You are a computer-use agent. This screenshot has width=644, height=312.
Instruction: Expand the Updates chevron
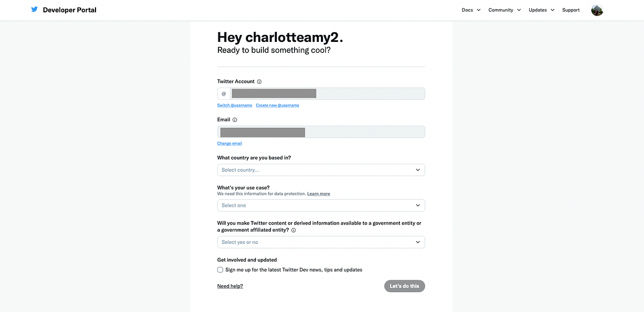(x=552, y=10)
